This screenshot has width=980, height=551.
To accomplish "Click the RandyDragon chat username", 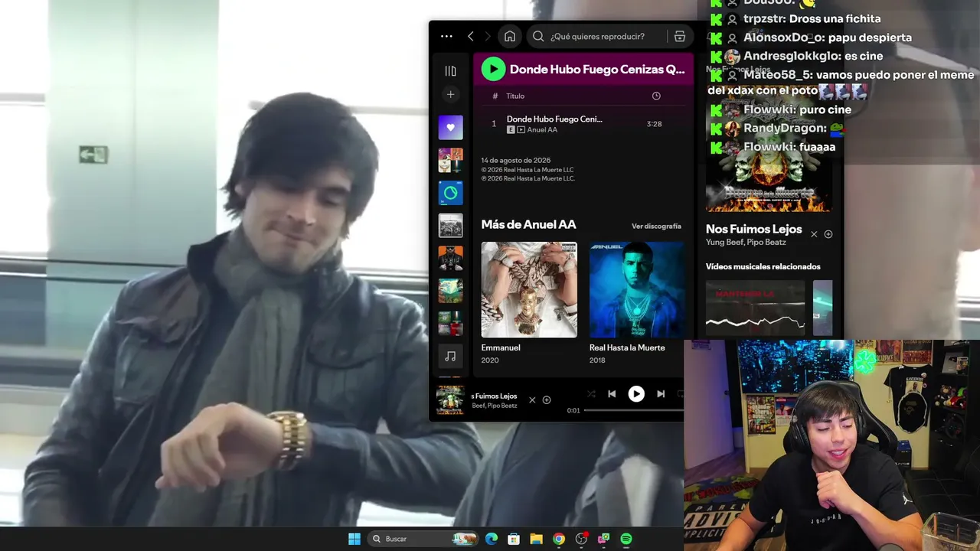I will click(x=785, y=129).
